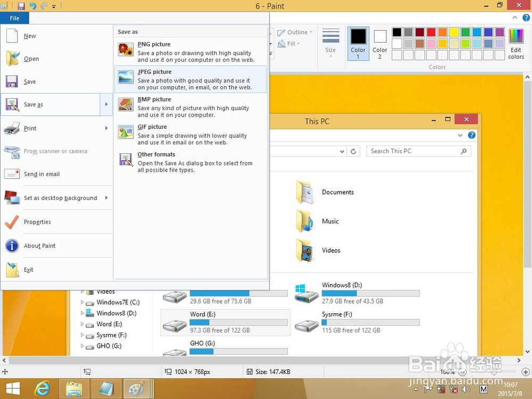Click the GIF picture shapes icon
532x399 pixels.
point(126,132)
